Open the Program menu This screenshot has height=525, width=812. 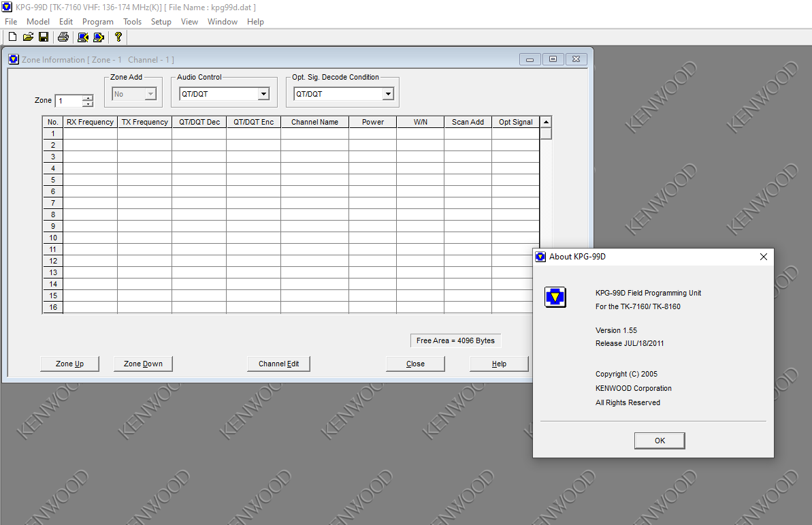click(97, 22)
